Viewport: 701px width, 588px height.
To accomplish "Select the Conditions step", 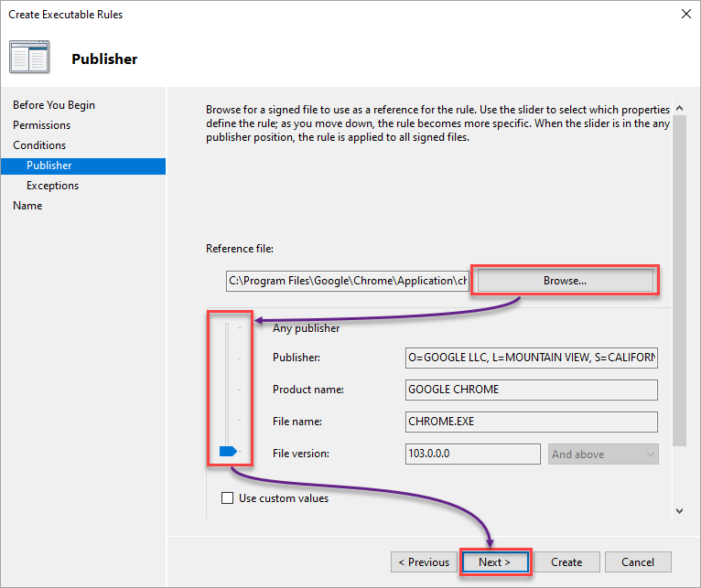I will tap(39, 145).
